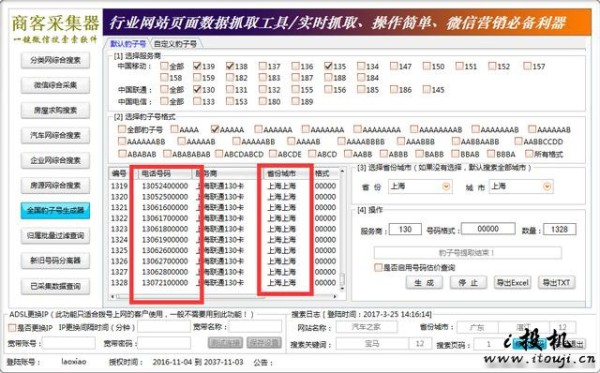Image resolution: width=600 pixels, height=373 pixels.
Task: Enable the 188 prefix checkbox
Action: point(328,78)
